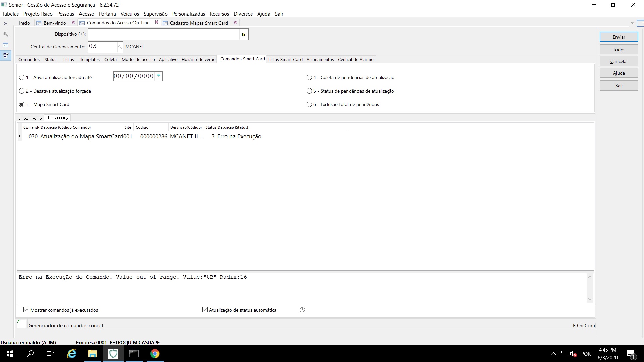Toggle Atualização de status automática checkbox
The width and height of the screenshot is (644, 362).
(x=205, y=310)
